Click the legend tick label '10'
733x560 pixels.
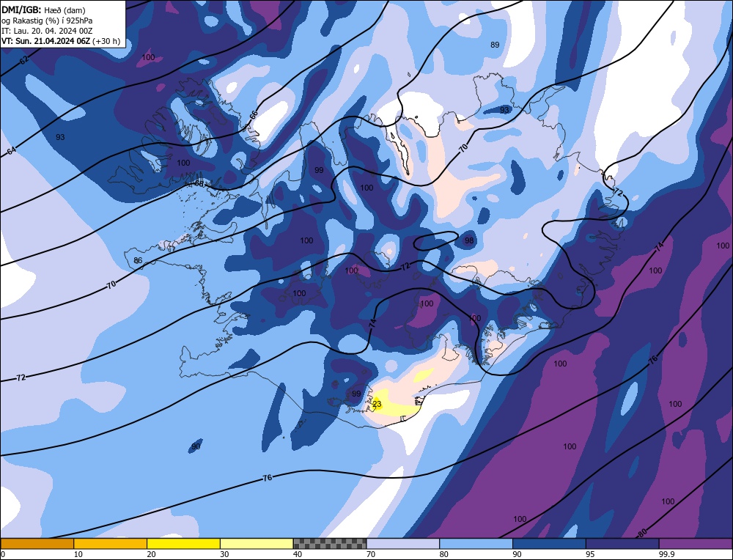[78, 554]
